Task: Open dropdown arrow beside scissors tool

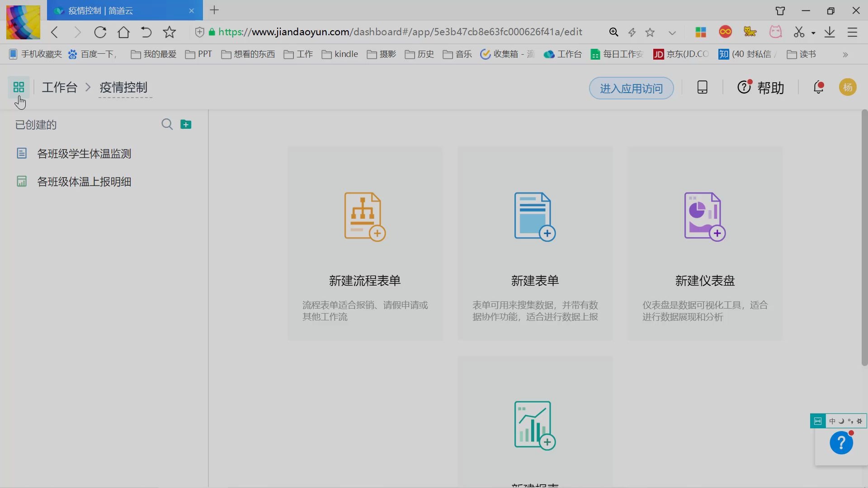Action: 813,33
